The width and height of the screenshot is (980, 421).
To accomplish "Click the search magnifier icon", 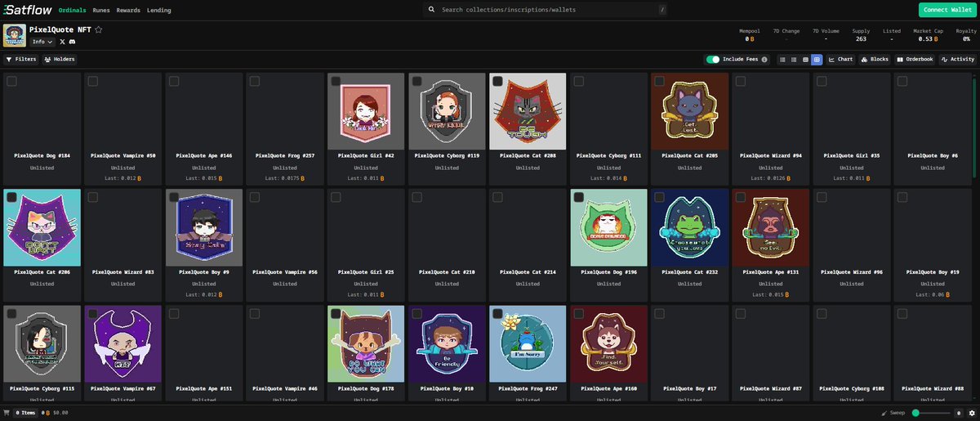I will (431, 10).
